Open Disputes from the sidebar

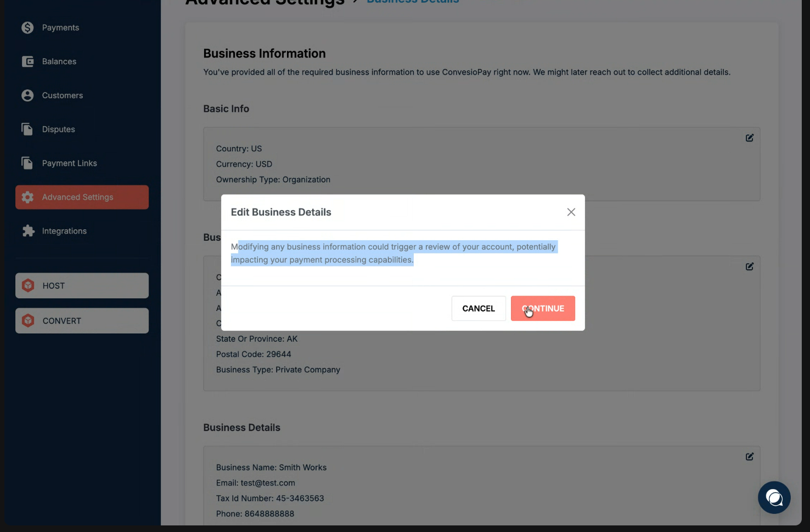[58, 129]
